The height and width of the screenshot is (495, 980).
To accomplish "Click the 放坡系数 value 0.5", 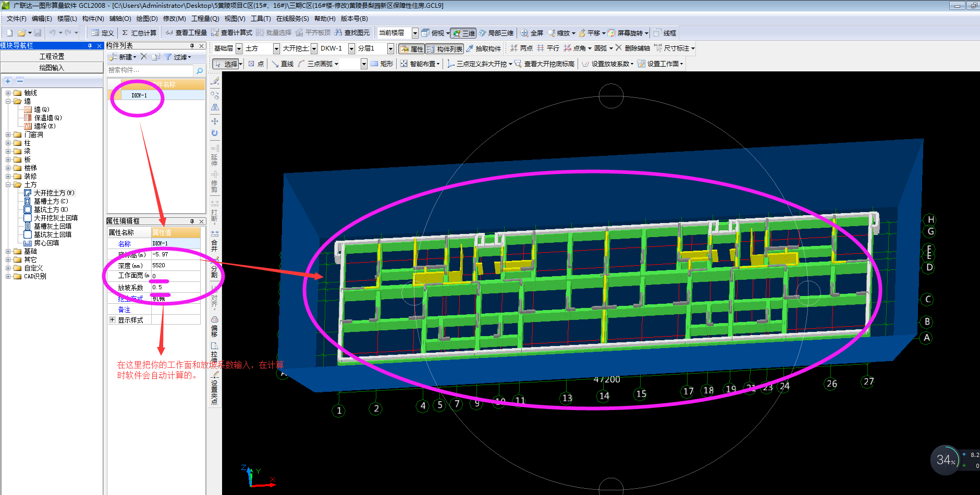I will (x=176, y=287).
